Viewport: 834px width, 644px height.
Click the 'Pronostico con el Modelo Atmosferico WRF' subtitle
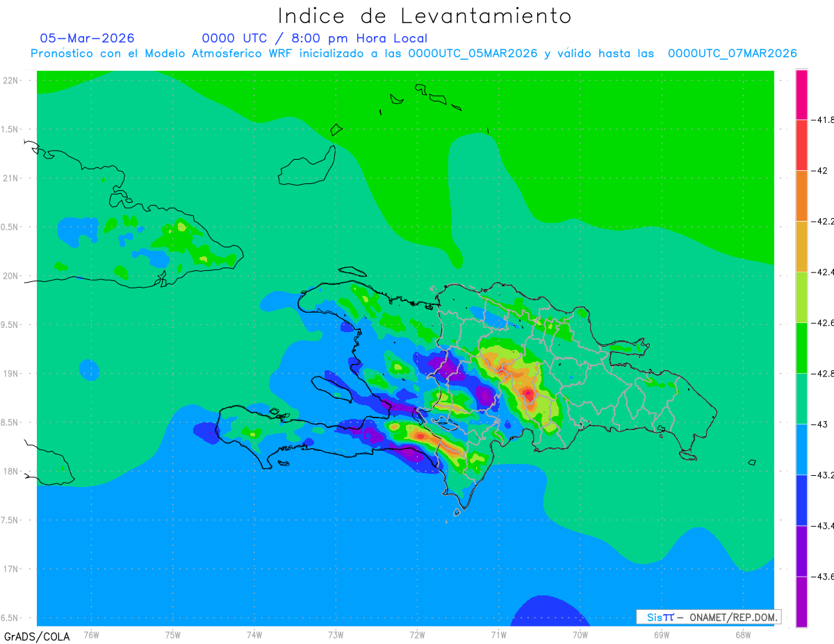click(x=163, y=53)
